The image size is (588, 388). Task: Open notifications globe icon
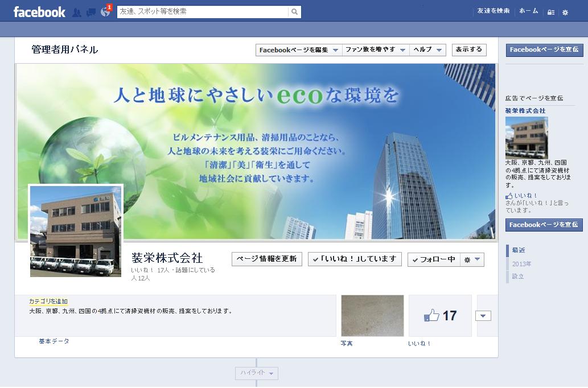click(x=105, y=12)
